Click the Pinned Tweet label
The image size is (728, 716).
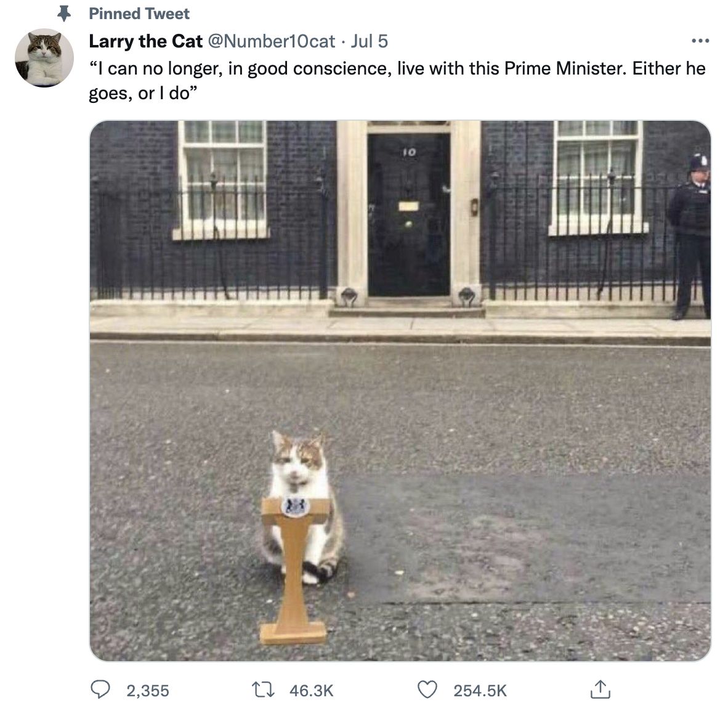point(139,14)
